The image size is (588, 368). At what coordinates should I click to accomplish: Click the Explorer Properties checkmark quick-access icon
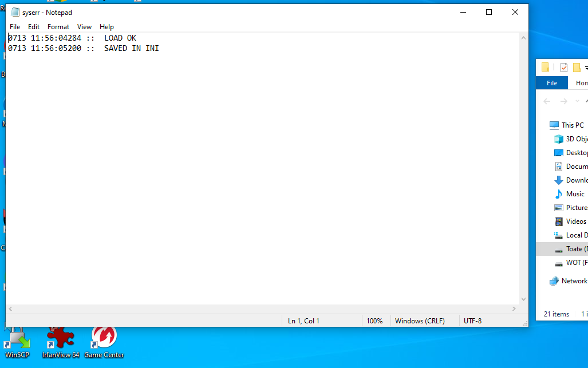(563, 68)
